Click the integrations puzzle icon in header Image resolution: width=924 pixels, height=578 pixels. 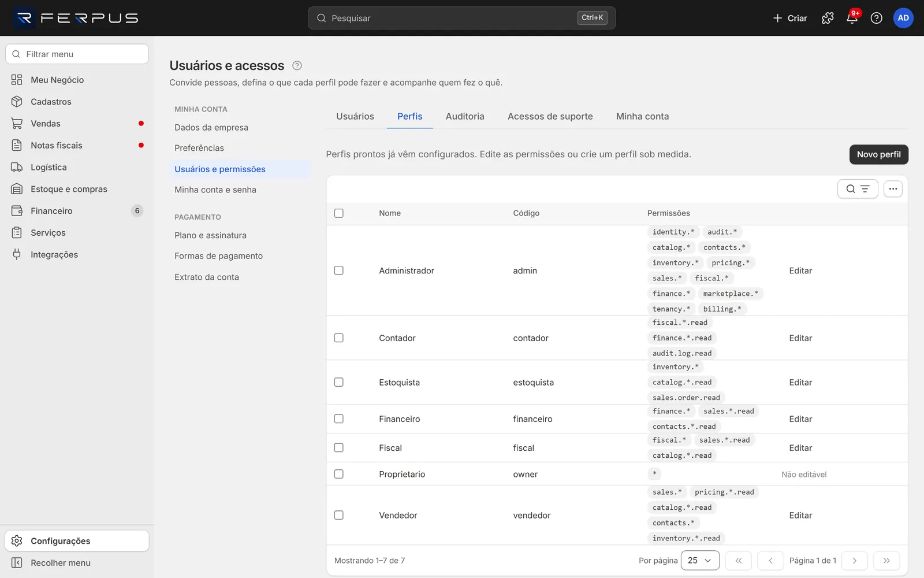828,18
